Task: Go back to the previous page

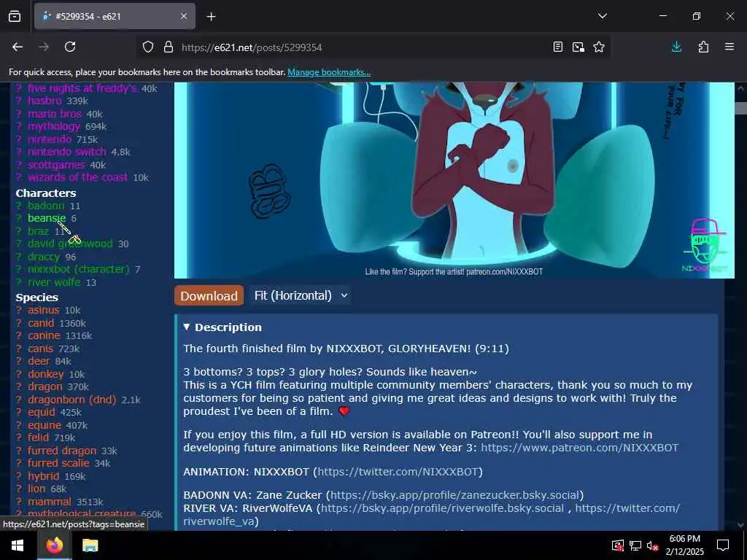Action: 18,47
